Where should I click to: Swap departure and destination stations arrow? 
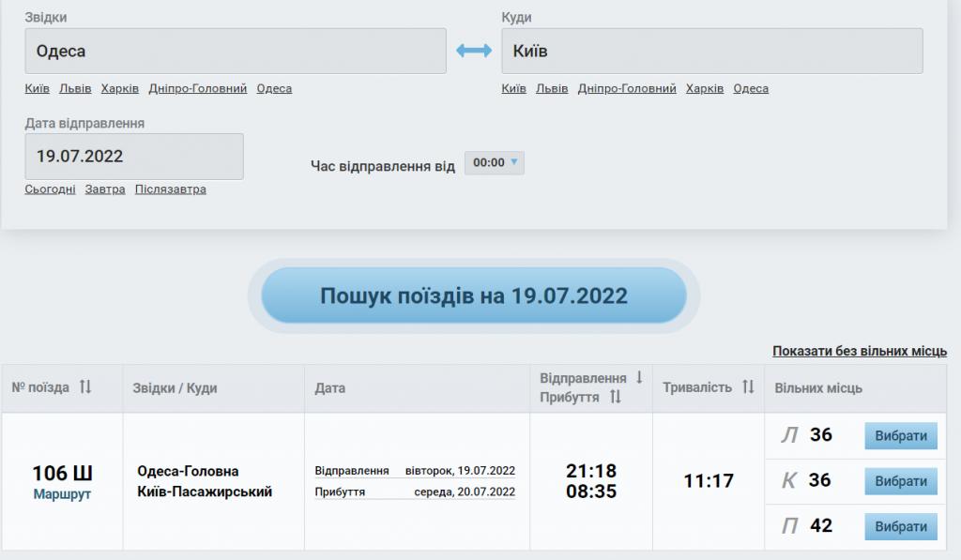tap(474, 52)
